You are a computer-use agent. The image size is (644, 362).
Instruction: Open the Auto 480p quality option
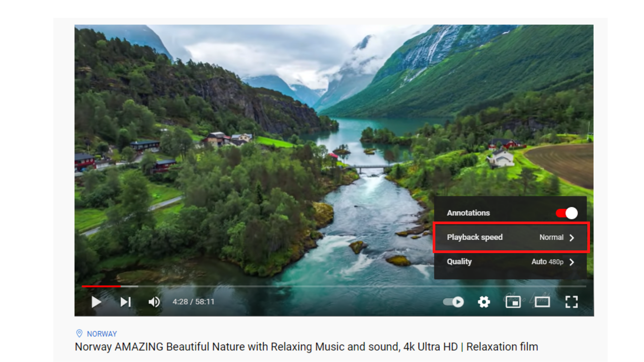pyautogui.click(x=547, y=262)
